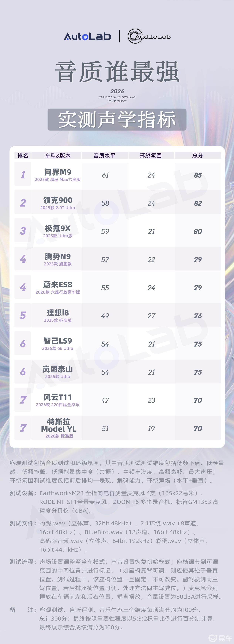Click the 测试设备 label
Viewport: 234px width, 644px height.
click(x=22, y=493)
